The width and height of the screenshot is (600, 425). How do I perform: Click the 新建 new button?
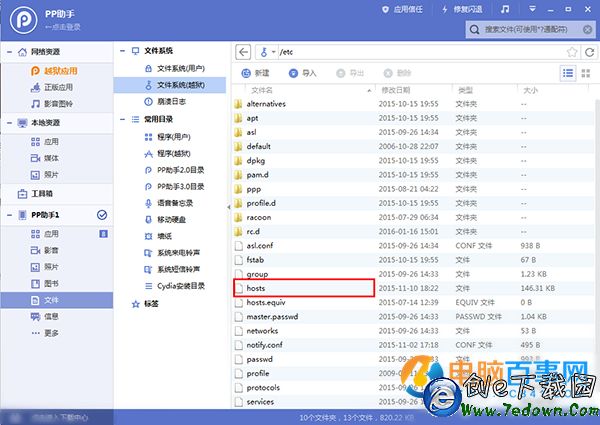coord(256,73)
